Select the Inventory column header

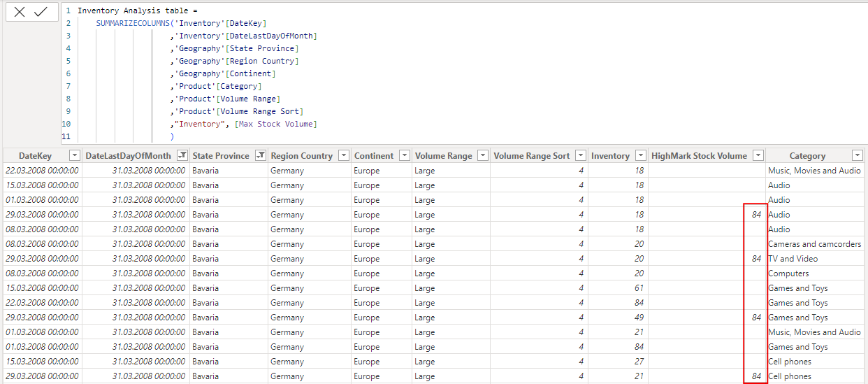click(610, 156)
